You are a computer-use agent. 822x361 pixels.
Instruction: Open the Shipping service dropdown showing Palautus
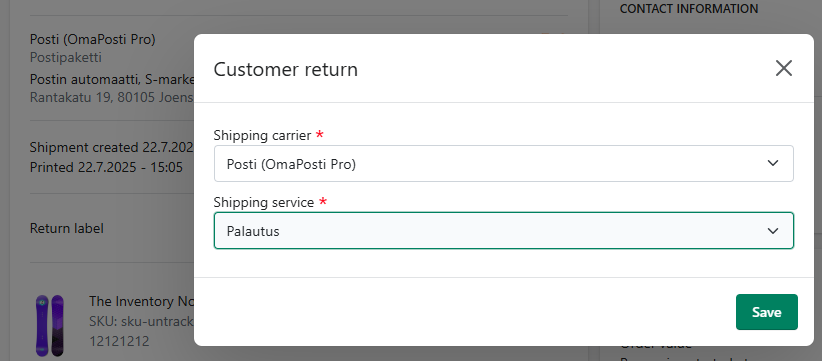[503, 231]
